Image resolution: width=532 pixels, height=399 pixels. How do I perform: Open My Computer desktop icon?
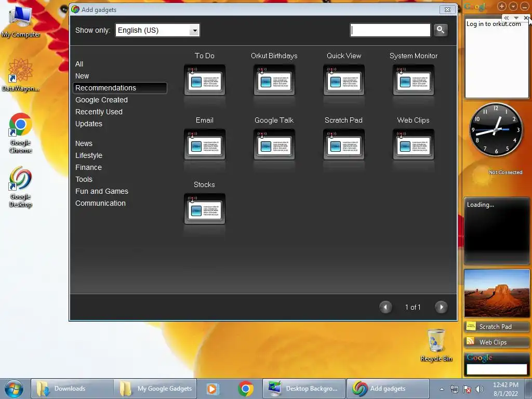pyautogui.click(x=21, y=21)
